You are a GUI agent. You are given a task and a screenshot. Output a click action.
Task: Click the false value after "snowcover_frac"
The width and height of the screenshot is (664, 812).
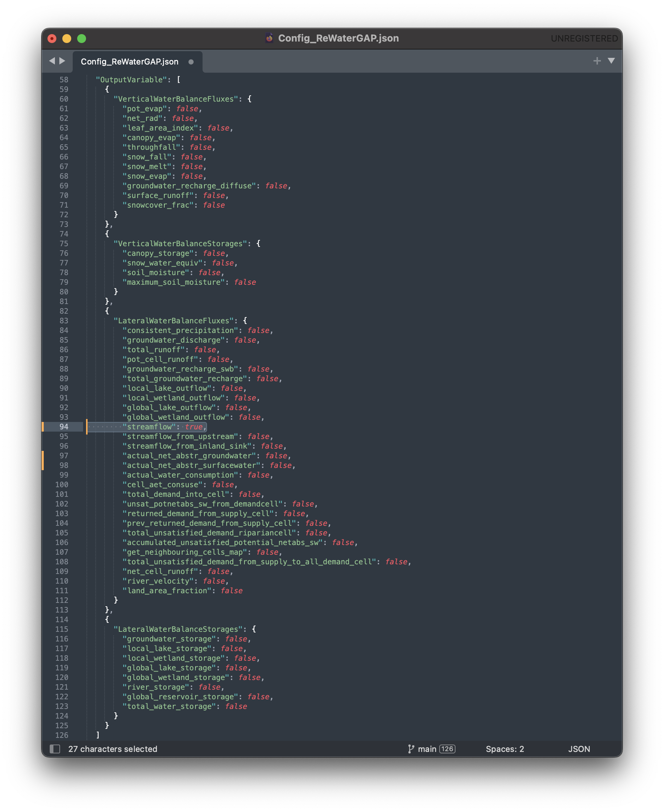point(213,205)
